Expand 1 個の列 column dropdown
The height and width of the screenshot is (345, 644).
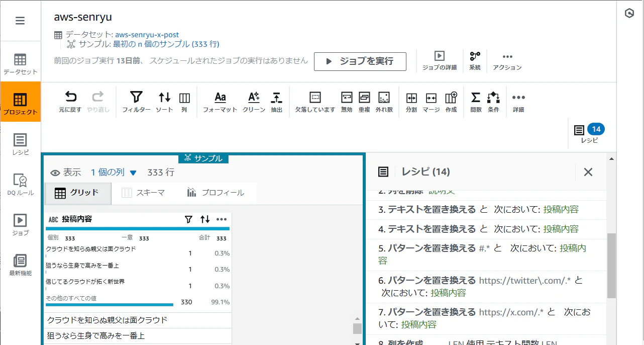pos(114,172)
